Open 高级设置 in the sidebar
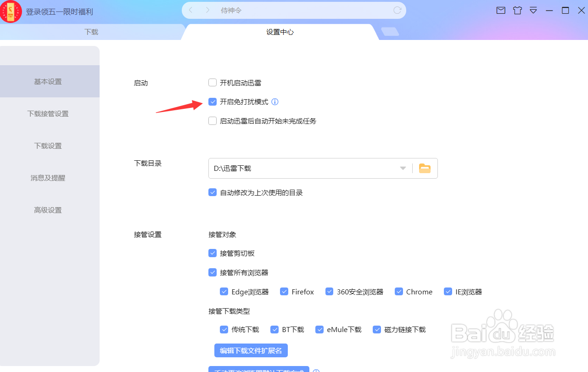This screenshot has width=588, height=372. coord(48,210)
